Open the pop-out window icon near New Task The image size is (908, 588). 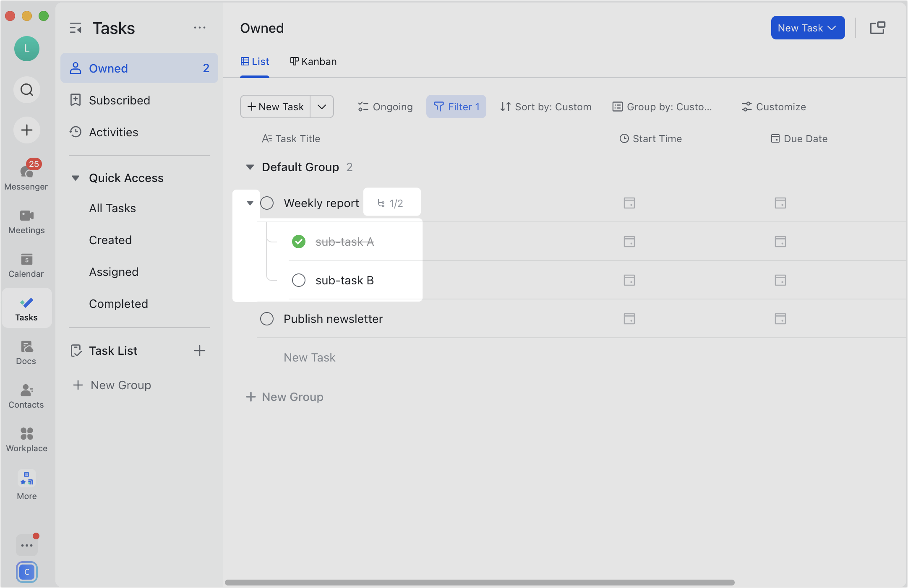coord(878,27)
